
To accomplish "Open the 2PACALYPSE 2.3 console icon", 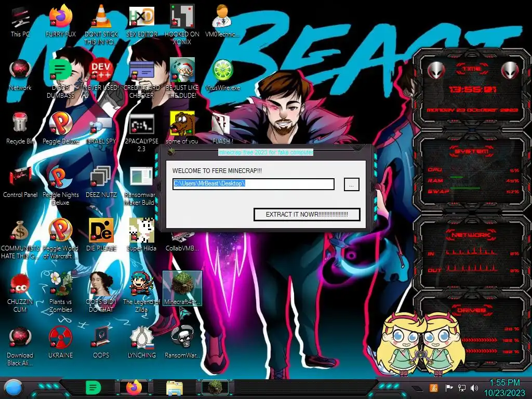I will tap(141, 132).
